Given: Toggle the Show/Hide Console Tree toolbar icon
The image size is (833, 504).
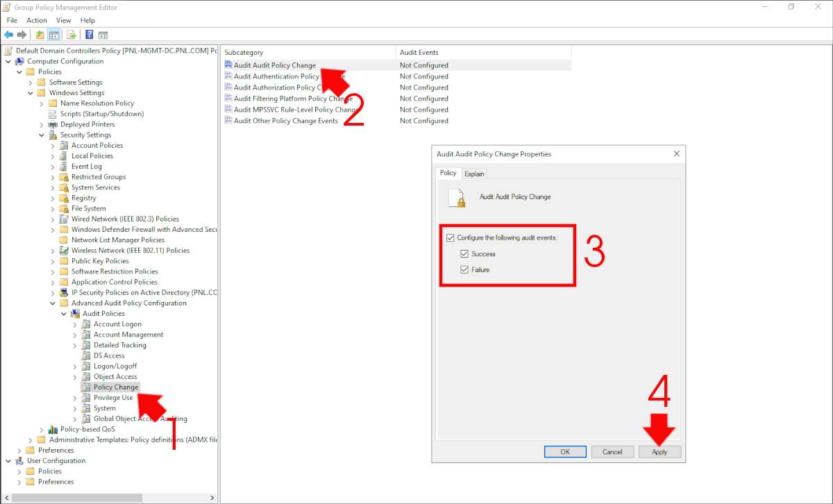Looking at the screenshot, I should (53, 35).
